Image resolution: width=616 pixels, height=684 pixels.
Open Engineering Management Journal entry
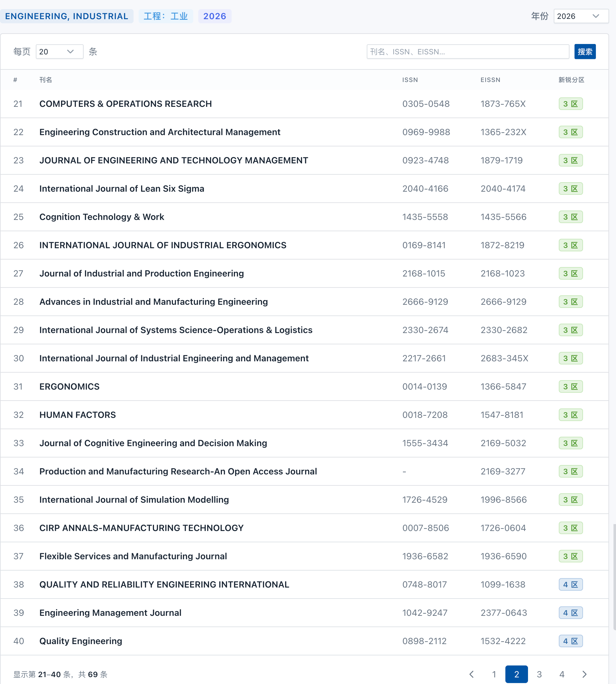click(x=110, y=613)
